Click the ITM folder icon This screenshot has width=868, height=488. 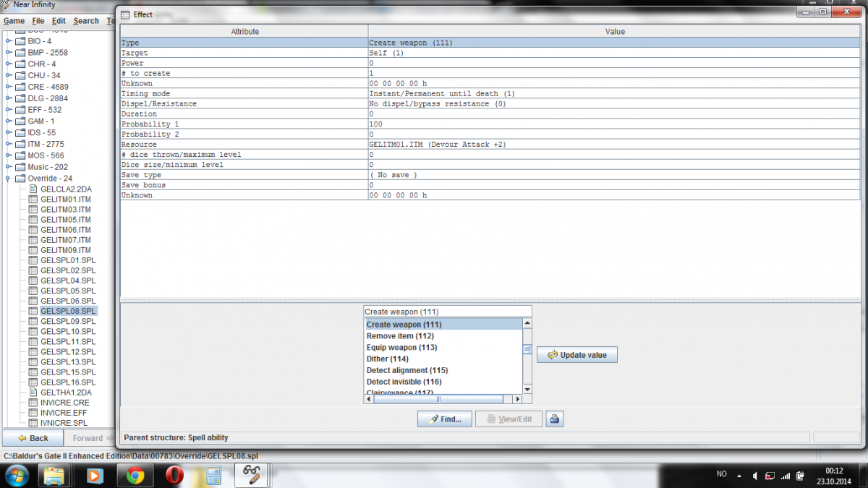[20, 144]
